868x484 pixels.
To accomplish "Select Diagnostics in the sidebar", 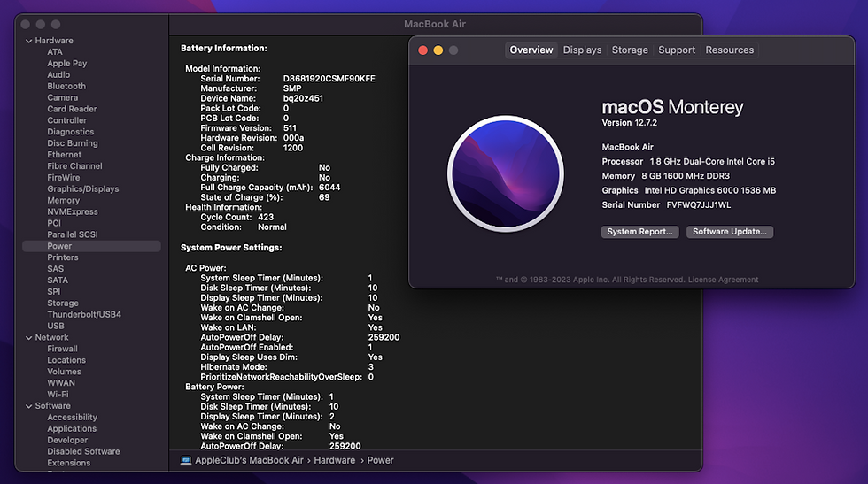I will point(70,132).
